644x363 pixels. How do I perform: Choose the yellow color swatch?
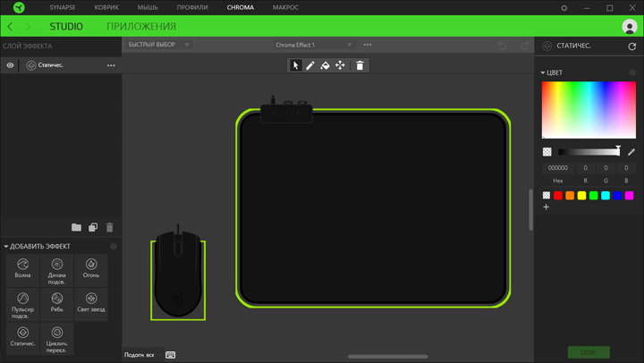pyautogui.click(x=581, y=196)
